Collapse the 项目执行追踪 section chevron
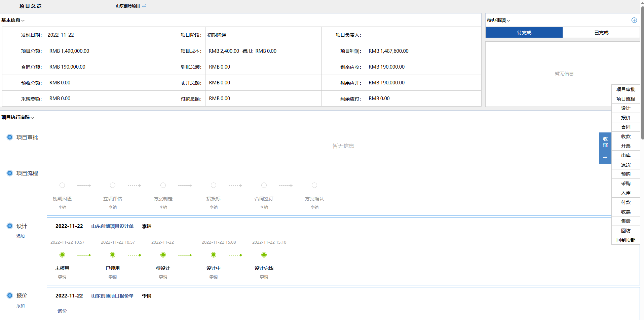Image resolution: width=644 pixels, height=320 pixels. (x=32, y=118)
